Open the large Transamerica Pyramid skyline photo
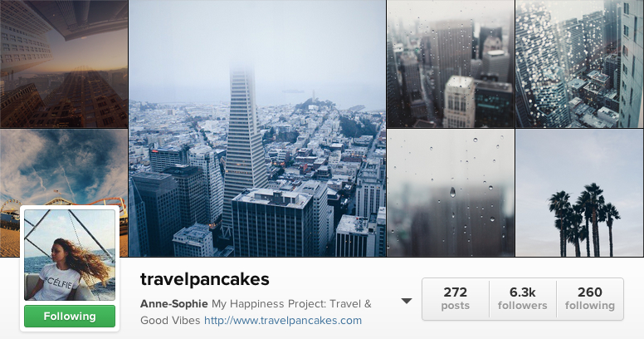The image size is (644, 339). [x=257, y=128]
